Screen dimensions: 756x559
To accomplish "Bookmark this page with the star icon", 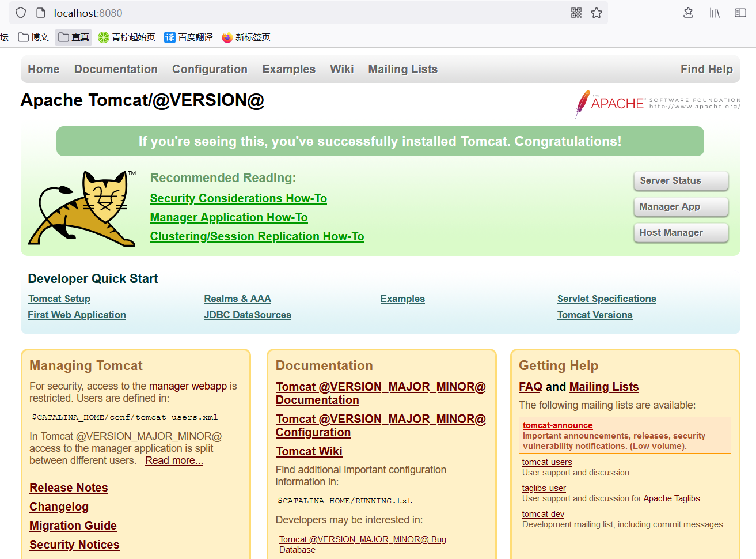I will (x=597, y=13).
